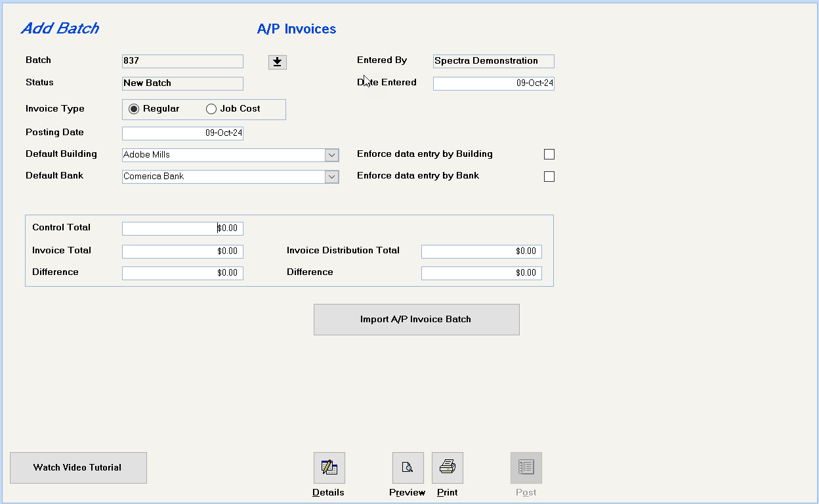Click the Invoice Total field
This screenshot has height=504, width=819.
point(182,251)
